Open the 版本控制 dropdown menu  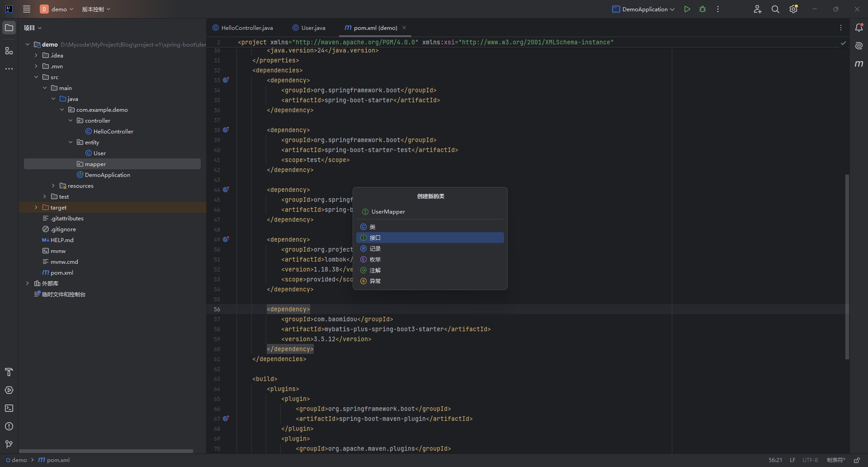96,9
